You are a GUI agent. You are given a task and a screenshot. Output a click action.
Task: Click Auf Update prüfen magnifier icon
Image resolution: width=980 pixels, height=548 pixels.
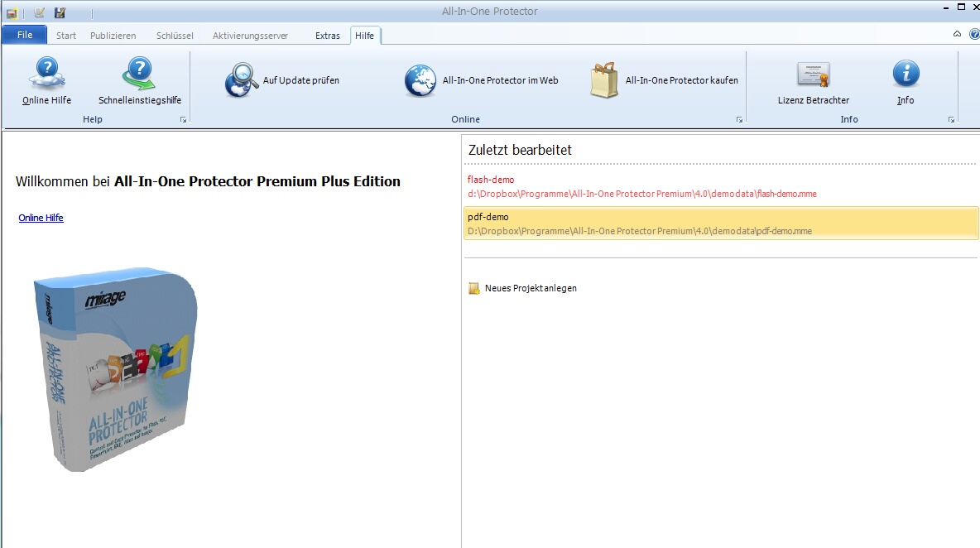click(x=242, y=81)
